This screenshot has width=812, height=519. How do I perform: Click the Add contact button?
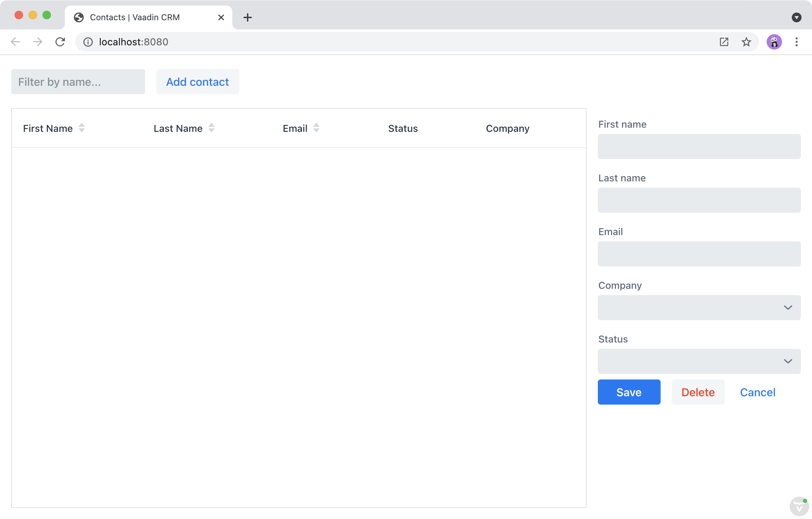tap(197, 82)
